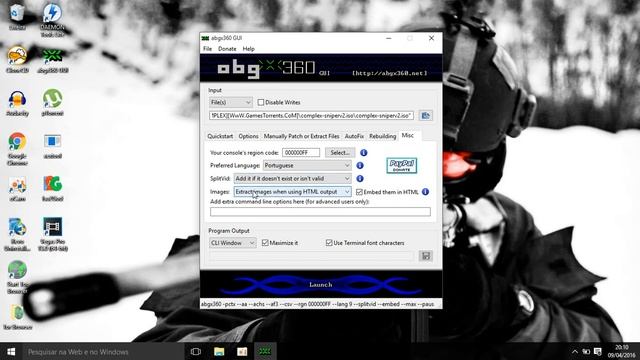Open the Revo Uninstaller desktop shortcut

(17, 234)
